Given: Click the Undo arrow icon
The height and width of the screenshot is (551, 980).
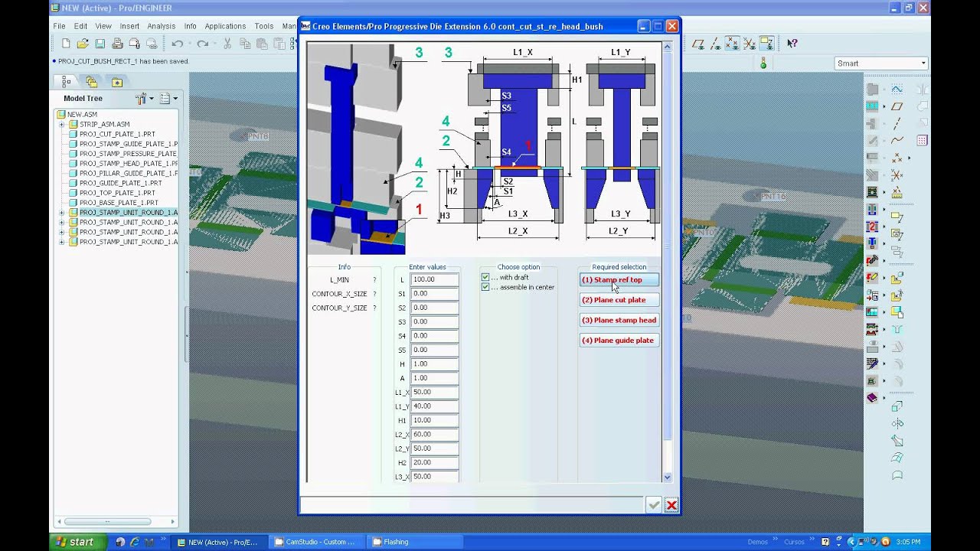Looking at the screenshot, I should 178,44.
